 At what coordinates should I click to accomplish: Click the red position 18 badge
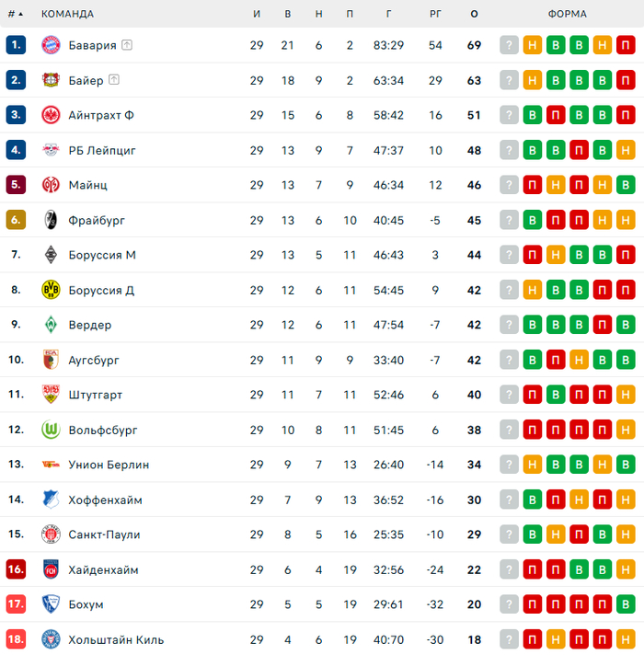click(16, 639)
